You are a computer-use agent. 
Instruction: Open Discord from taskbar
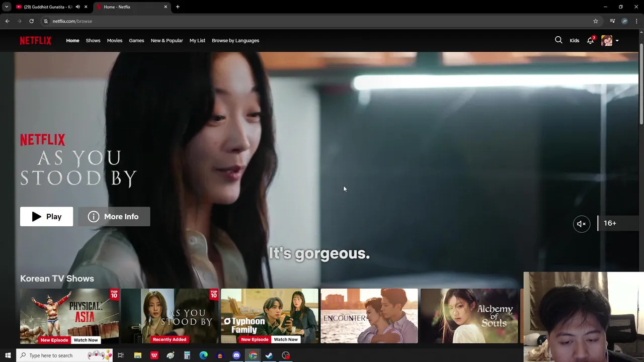click(x=236, y=355)
